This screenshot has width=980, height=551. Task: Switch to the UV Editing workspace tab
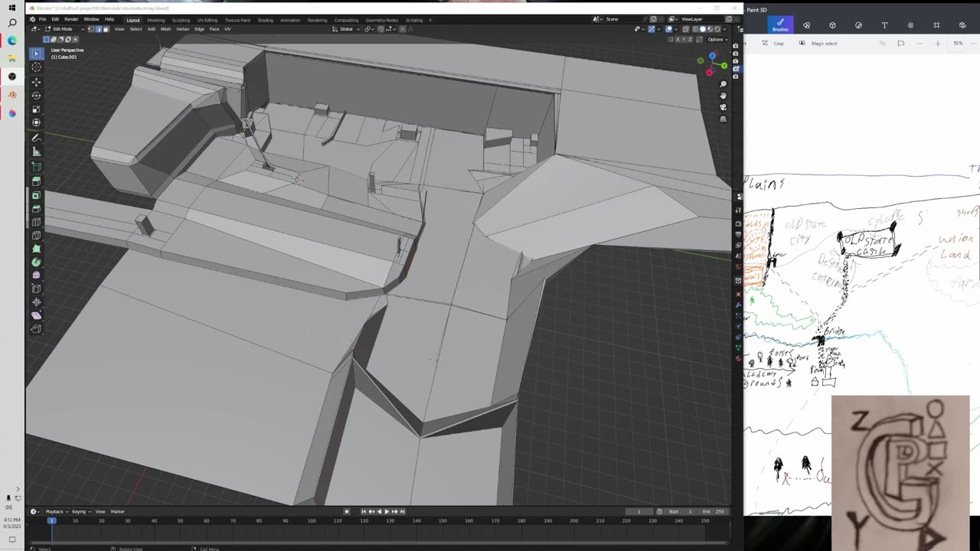pyautogui.click(x=207, y=20)
